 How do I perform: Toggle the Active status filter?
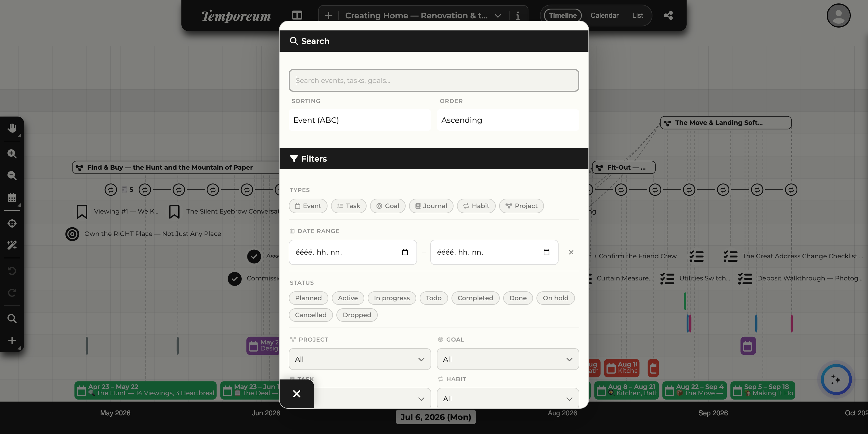point(348,298)
